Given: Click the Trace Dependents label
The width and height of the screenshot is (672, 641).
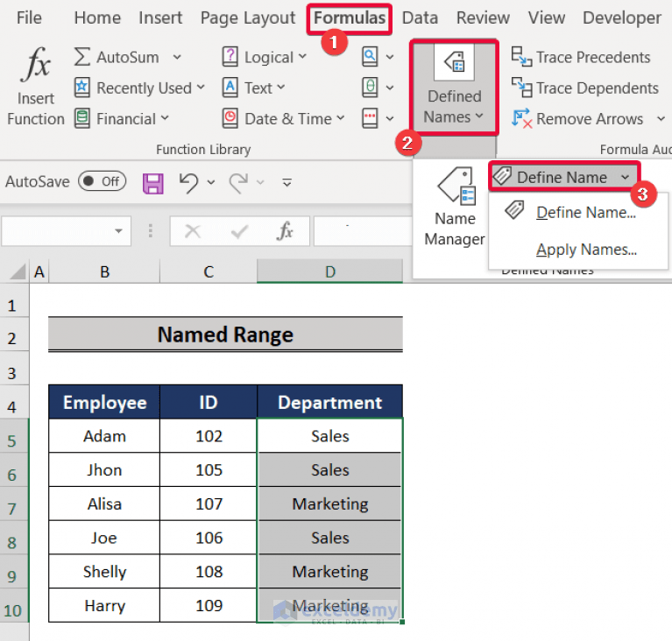Looking at the screenshot, I should (x=598, y=88).
